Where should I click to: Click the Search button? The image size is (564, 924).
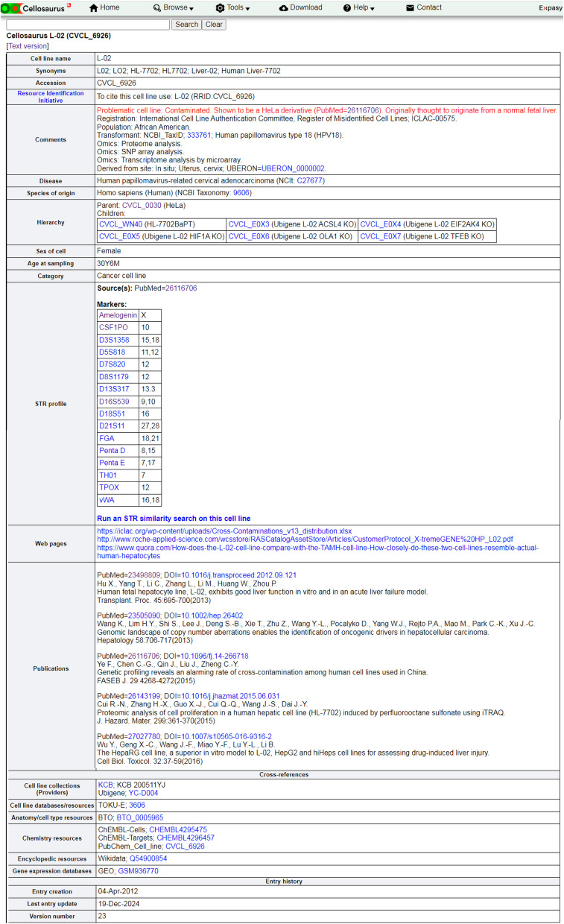tap(186, 25)
